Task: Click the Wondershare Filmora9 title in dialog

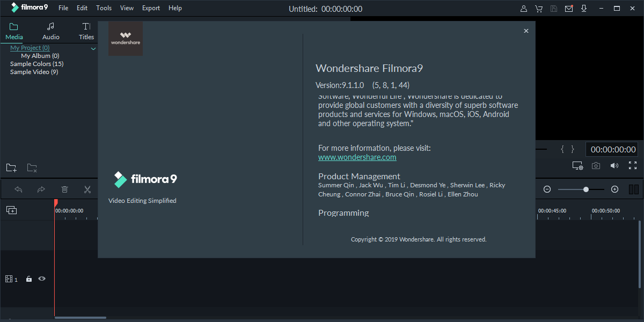Action: 370,68
